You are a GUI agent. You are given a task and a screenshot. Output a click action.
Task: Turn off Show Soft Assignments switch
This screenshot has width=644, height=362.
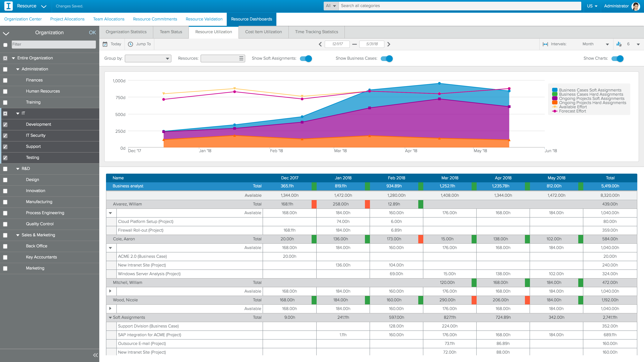[306, 58]
